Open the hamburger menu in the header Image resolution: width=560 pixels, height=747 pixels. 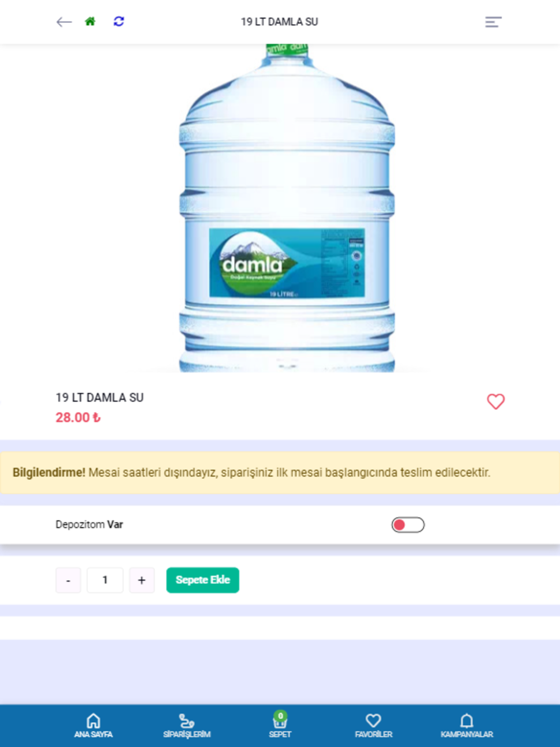click(493, 22)
